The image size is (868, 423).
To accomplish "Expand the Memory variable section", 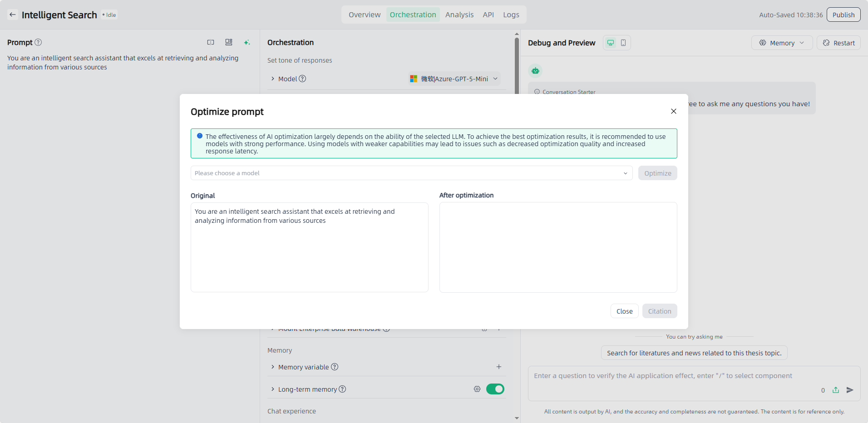I will [273, 367].
